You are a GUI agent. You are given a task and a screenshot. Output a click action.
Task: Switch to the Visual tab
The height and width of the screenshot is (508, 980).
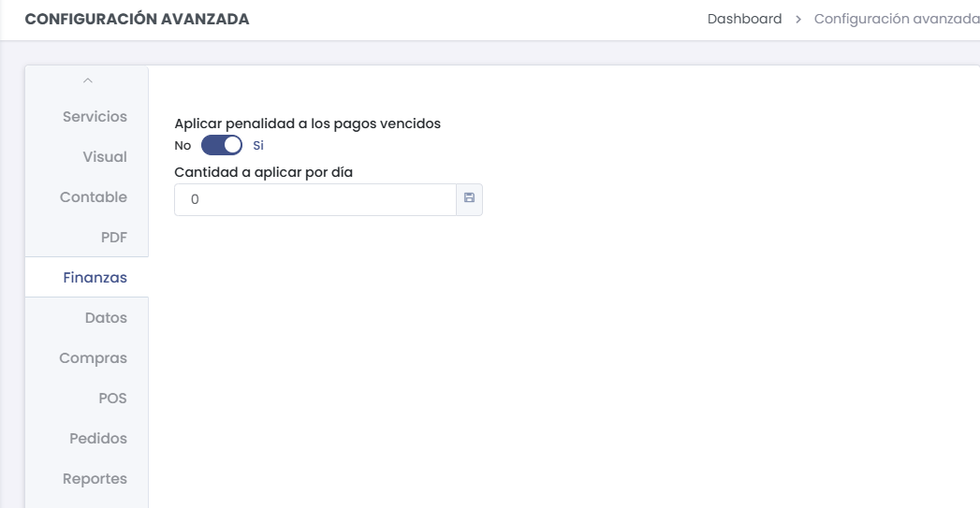pyautogui.click(x=105, y=157)
